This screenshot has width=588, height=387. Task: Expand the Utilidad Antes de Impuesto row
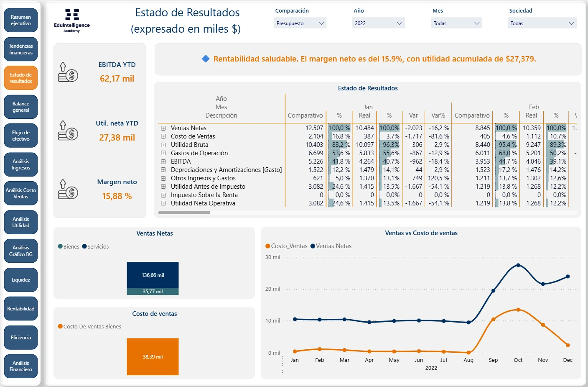tap(163, 187)
